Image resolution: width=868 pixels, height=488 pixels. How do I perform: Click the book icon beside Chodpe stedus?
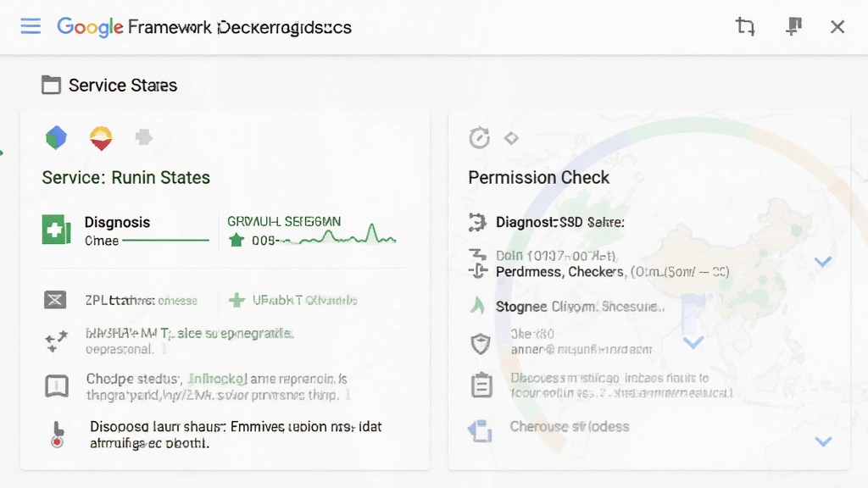point(57,386)
